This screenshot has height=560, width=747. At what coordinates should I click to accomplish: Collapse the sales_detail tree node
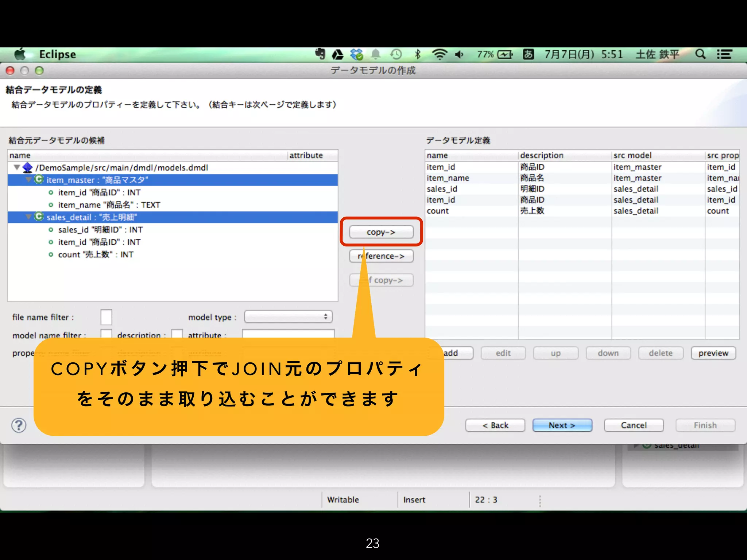click(x=28, y=217)
